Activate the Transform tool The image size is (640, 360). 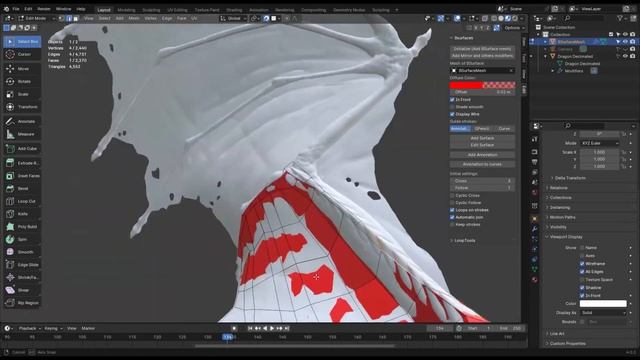(22, 107)
